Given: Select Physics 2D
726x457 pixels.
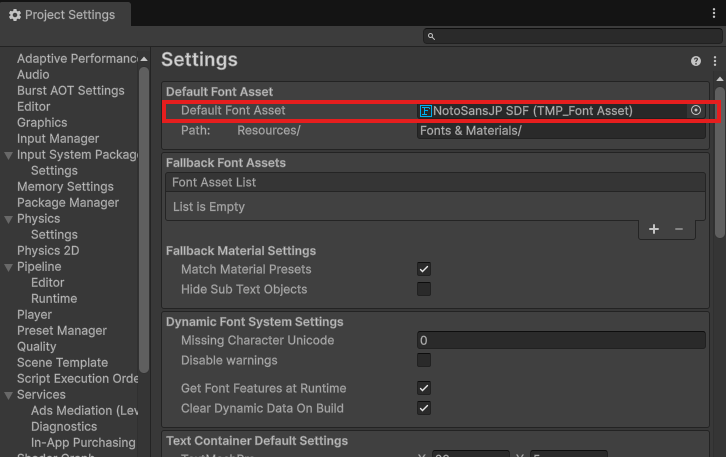Looking at the screenshot, I should coord(48,250).
